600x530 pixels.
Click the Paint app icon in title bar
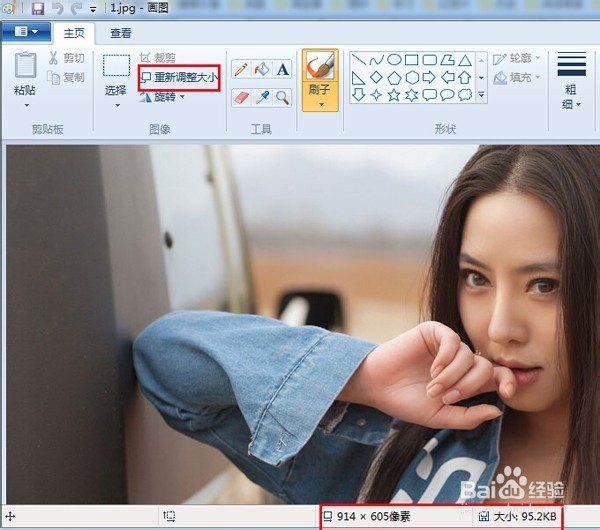tap(8, 8)
